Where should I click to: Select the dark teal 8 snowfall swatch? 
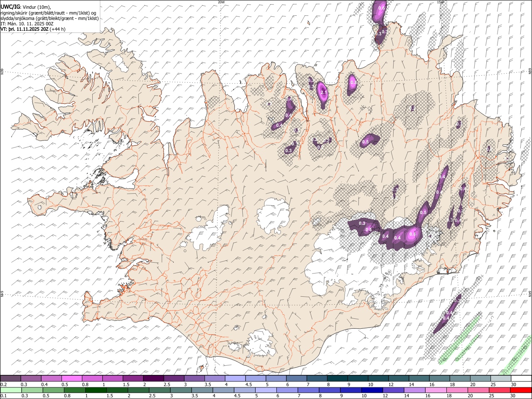[337, 378]
